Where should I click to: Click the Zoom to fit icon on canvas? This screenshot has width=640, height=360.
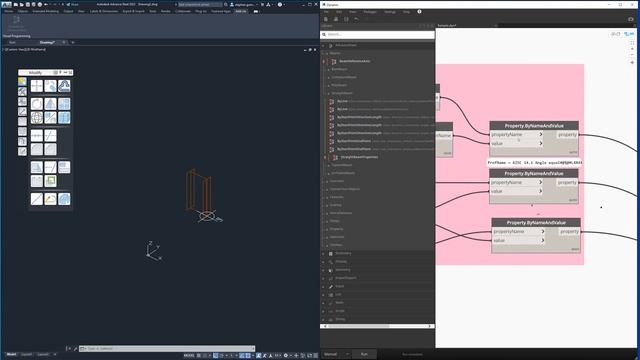pyautogui.click(x=632, y=42)
